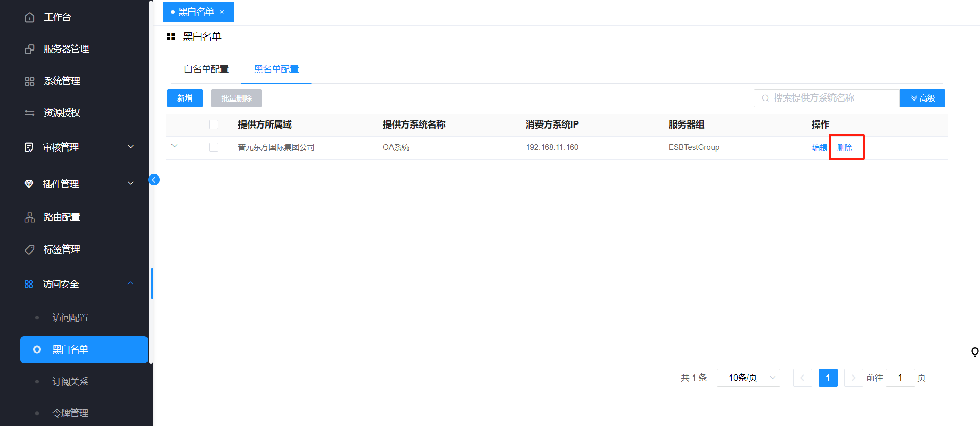Viewport: 980px width, 426px height.
Task: Click the 路由配置 network icon
Action: point(30,217)
